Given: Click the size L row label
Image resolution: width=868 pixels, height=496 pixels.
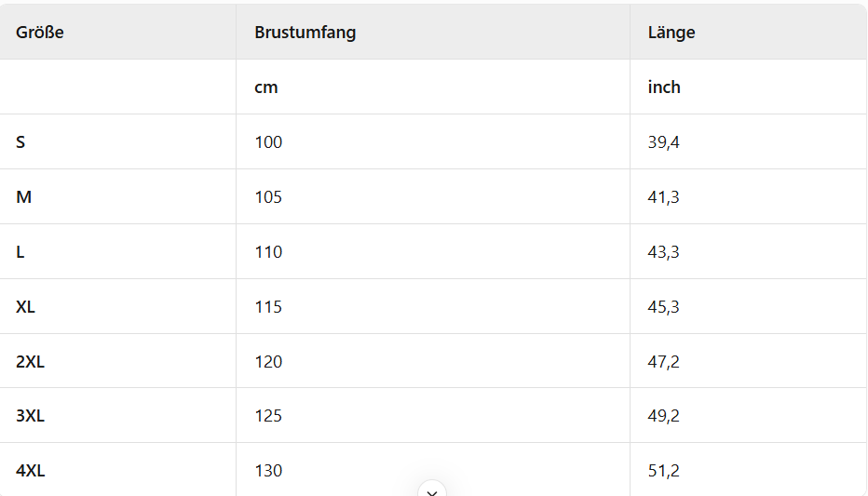Looking at the screenshot, I should pos(20,252).
